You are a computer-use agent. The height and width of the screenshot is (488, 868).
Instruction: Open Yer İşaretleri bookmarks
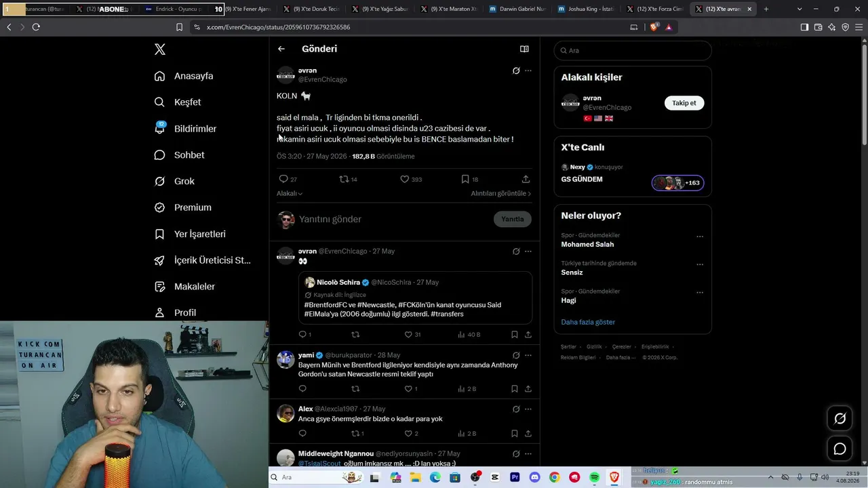pyautogui.click(x=190, y=234)
